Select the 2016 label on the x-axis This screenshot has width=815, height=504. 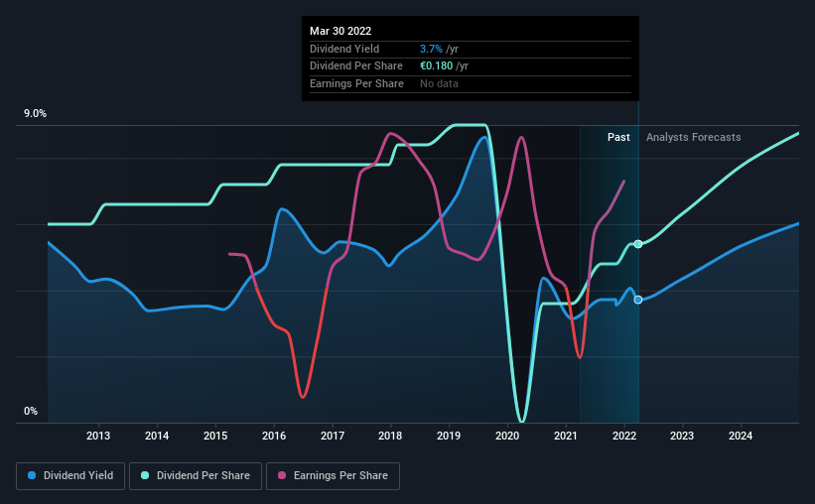pos(274,436)
